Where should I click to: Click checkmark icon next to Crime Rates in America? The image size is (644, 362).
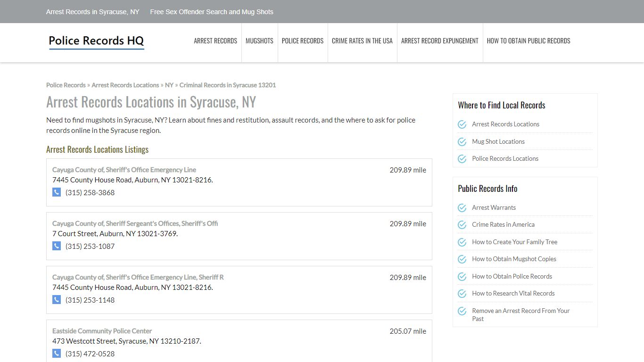[462, 225]
